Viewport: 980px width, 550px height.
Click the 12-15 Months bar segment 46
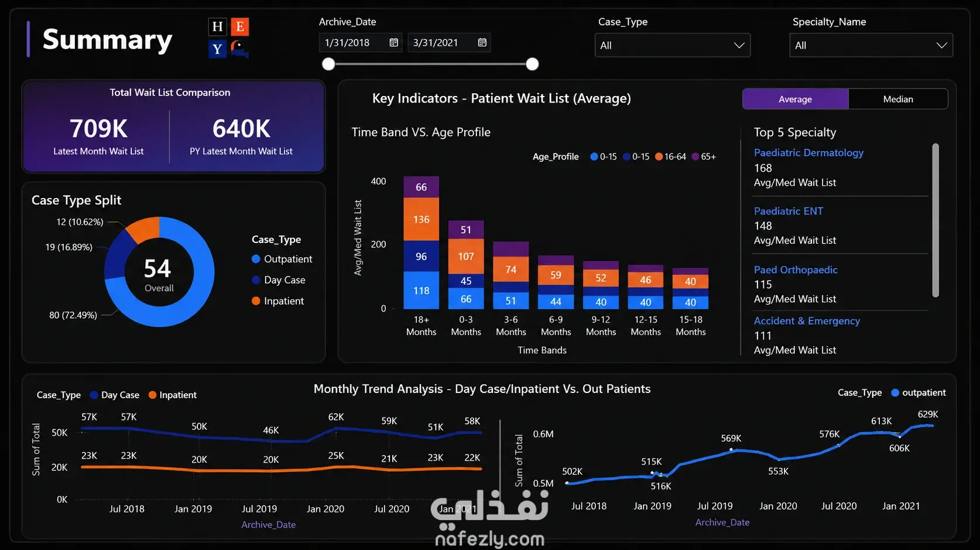[646, 280]
